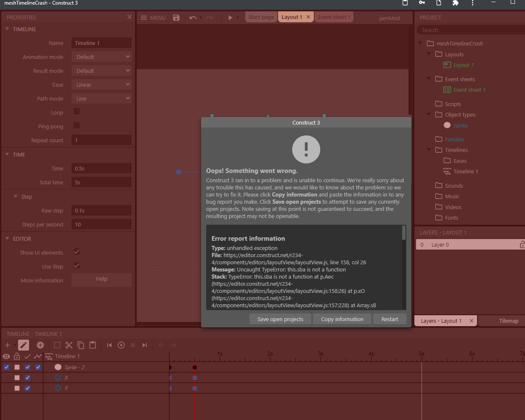
Task: Toggle the Ping pong checkbox
Action: [x=77, y=125]
